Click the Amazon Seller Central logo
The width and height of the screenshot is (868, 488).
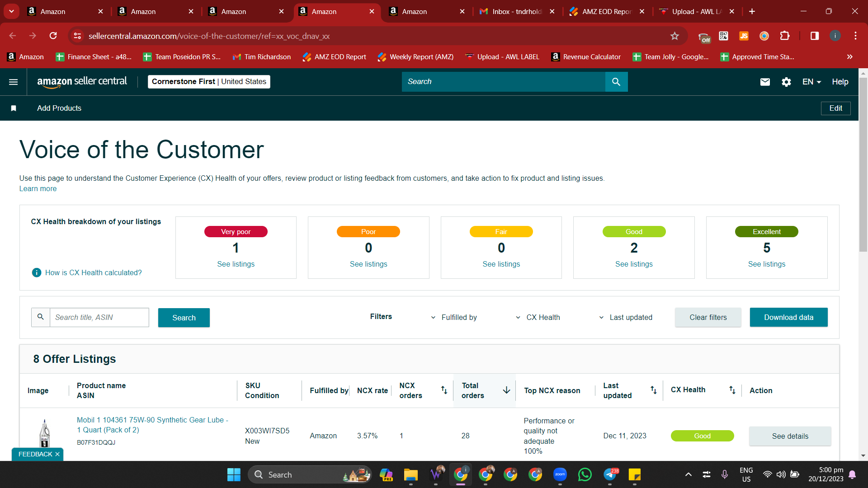pos(82,82)
